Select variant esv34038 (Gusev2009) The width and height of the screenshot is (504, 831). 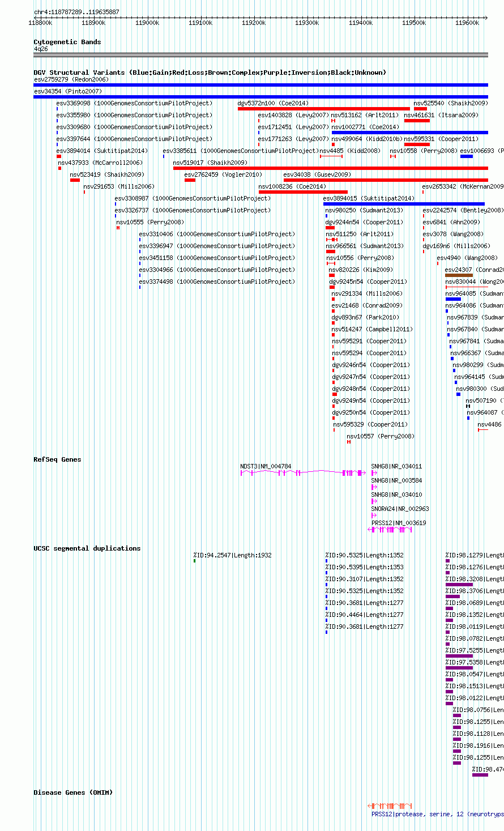(x=317, y=174)
